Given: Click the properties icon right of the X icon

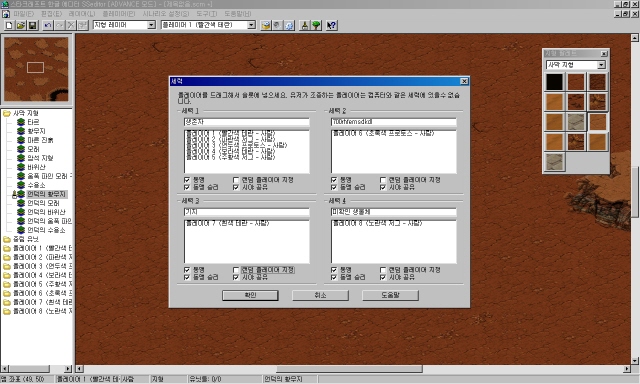Looking at the screenshot, I should coord(83,25).
